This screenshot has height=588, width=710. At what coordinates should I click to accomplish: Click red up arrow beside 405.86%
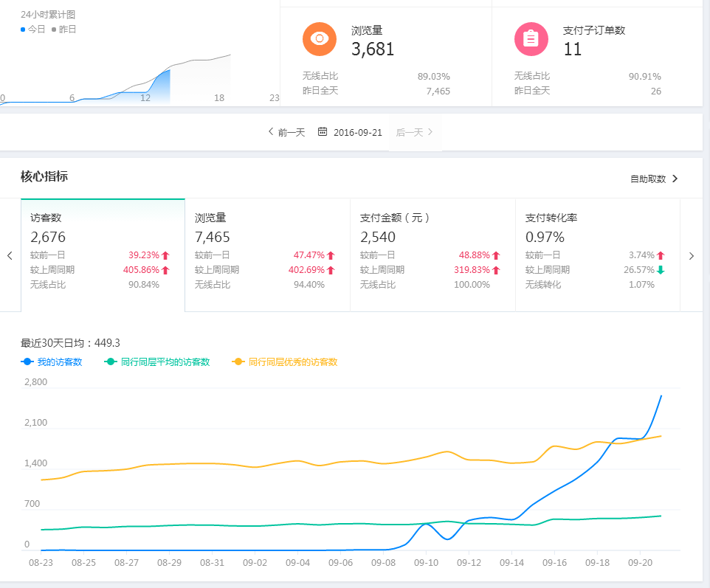[165, 270]
